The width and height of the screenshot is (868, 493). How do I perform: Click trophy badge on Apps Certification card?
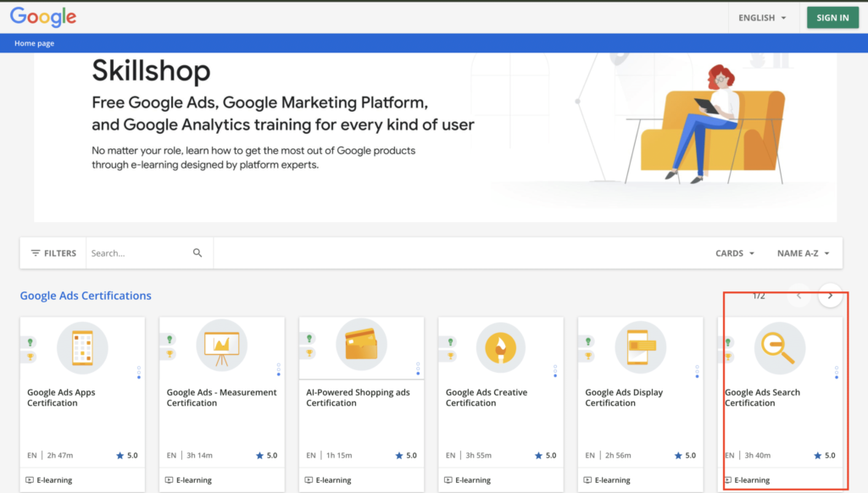click(31, 357)
